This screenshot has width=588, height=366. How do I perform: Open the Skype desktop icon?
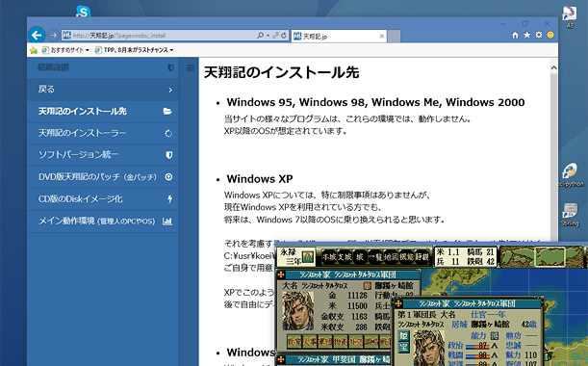click(83, 11)
